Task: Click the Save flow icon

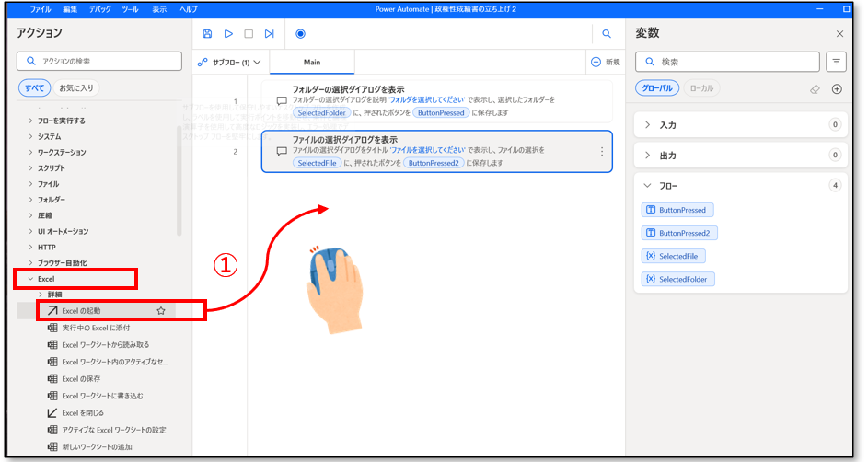Action: click(207, 34)
